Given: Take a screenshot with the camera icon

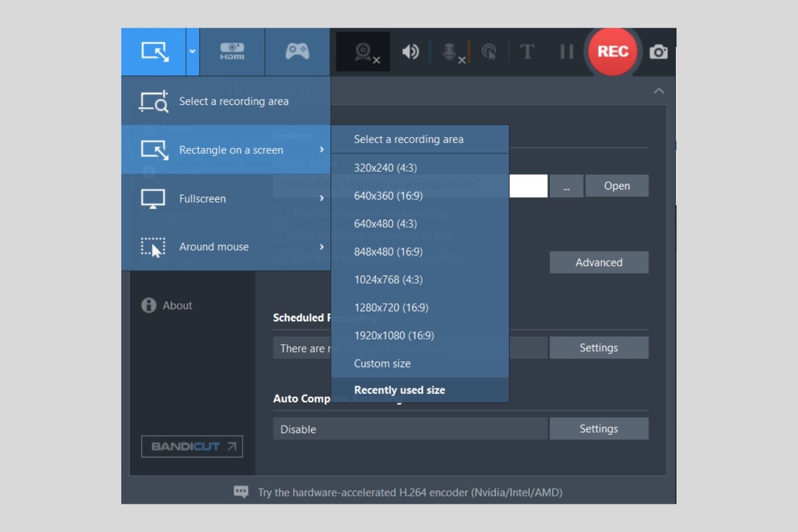Looking at the screenshot, I should [x=658, y=52].
